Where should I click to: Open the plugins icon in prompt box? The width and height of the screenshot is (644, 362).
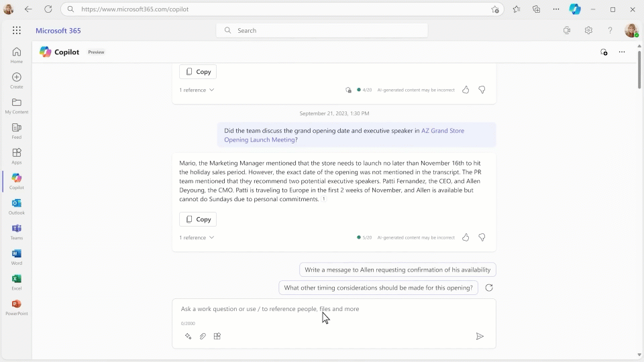click(217, 336)
